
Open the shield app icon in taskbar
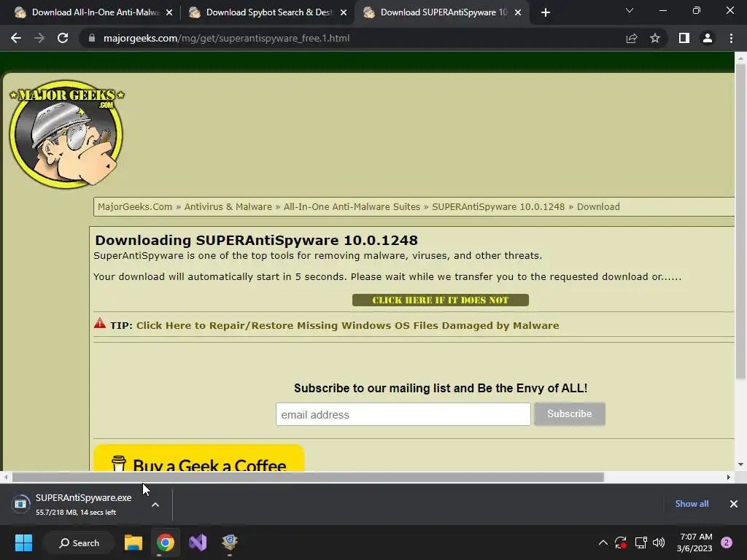[x=230, y=542]
